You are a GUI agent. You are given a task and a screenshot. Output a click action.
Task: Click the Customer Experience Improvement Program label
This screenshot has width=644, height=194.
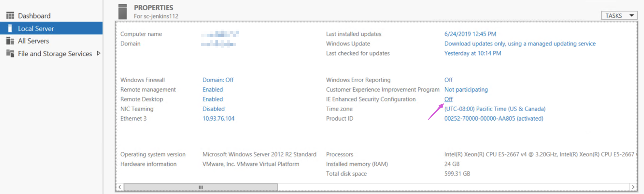coord(382,89)
